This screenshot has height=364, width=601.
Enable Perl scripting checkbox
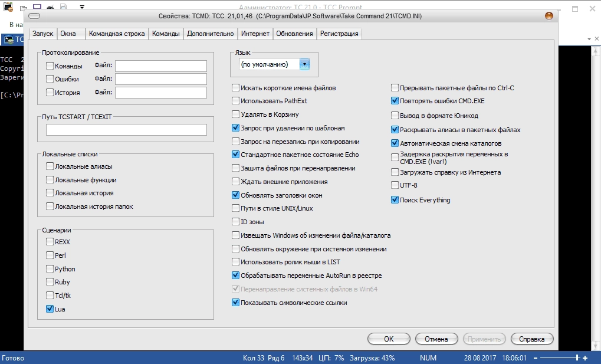pos(50,255)
